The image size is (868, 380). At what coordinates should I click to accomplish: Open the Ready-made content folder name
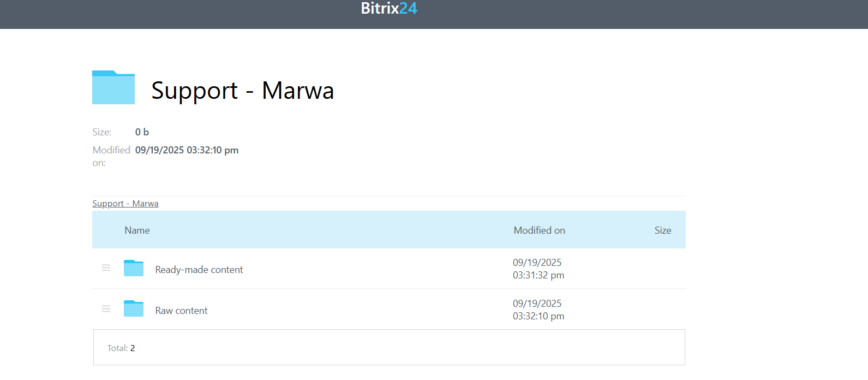(x=199, y=270)
